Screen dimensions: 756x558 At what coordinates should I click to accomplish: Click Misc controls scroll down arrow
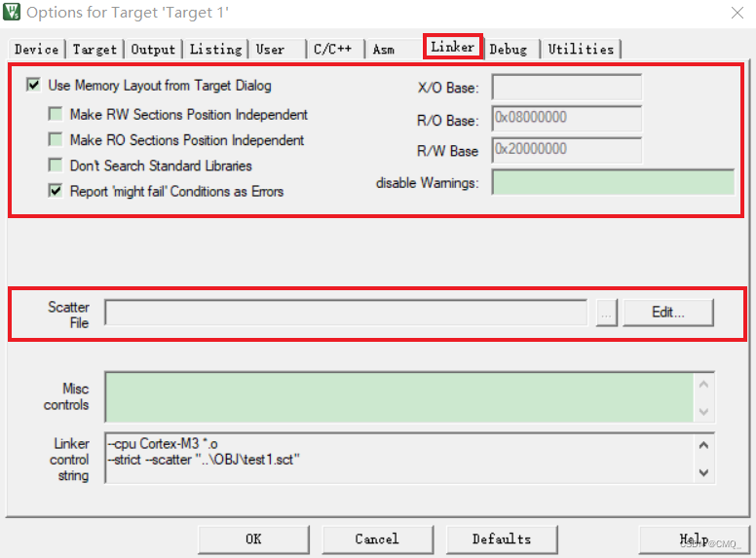click(704, 411)
